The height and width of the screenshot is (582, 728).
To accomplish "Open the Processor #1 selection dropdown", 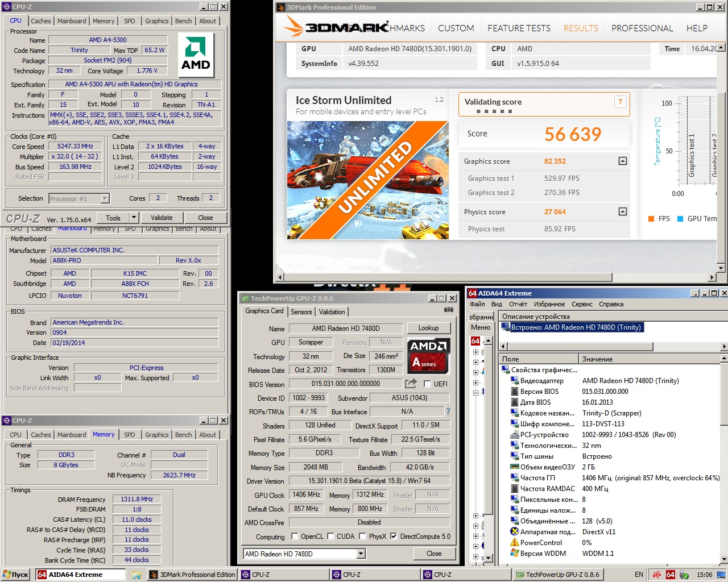I will point(105,198).
